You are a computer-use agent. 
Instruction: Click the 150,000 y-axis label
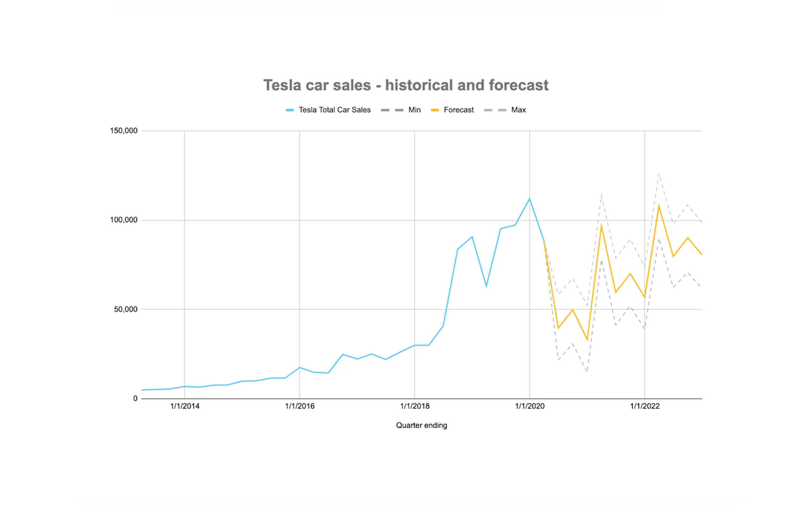(x=123, y=131)
